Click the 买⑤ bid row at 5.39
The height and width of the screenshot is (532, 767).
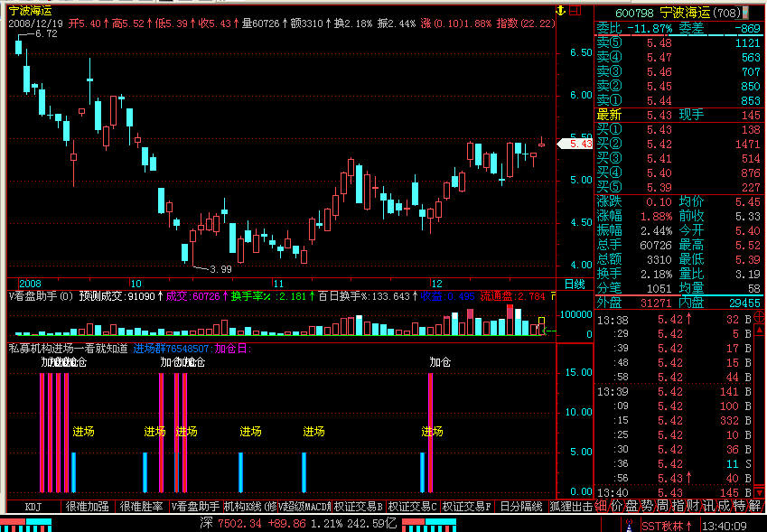click(x=679, y=188)
